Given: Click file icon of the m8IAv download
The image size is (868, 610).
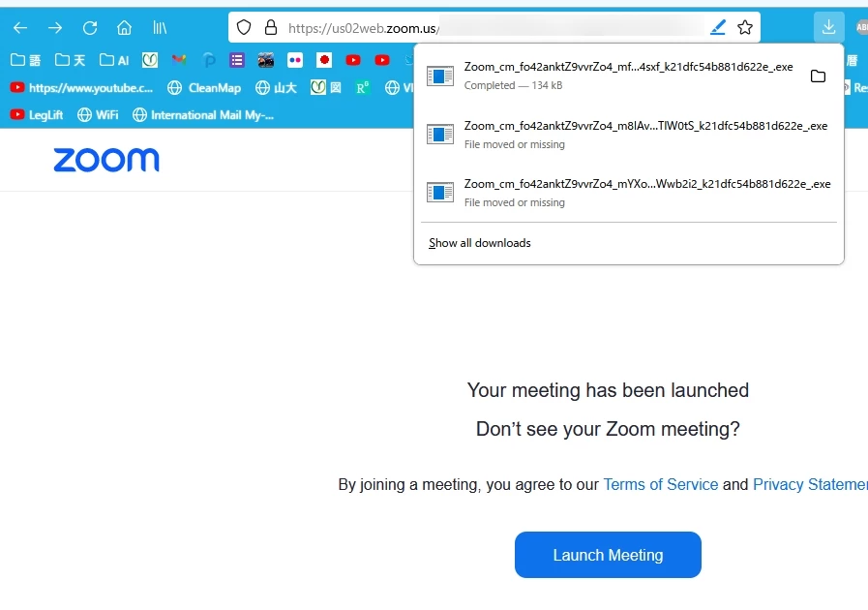Looking at the screenshot, I should [x=440, y=135].
